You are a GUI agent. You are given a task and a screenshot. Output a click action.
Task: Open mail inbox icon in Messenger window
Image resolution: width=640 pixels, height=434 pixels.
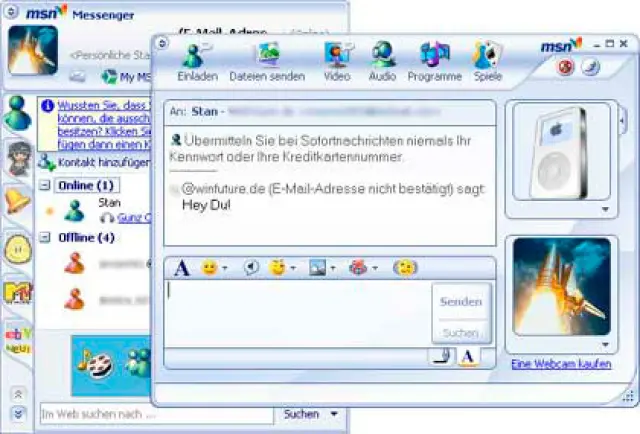pyautogui.click(x=77, y=76)
